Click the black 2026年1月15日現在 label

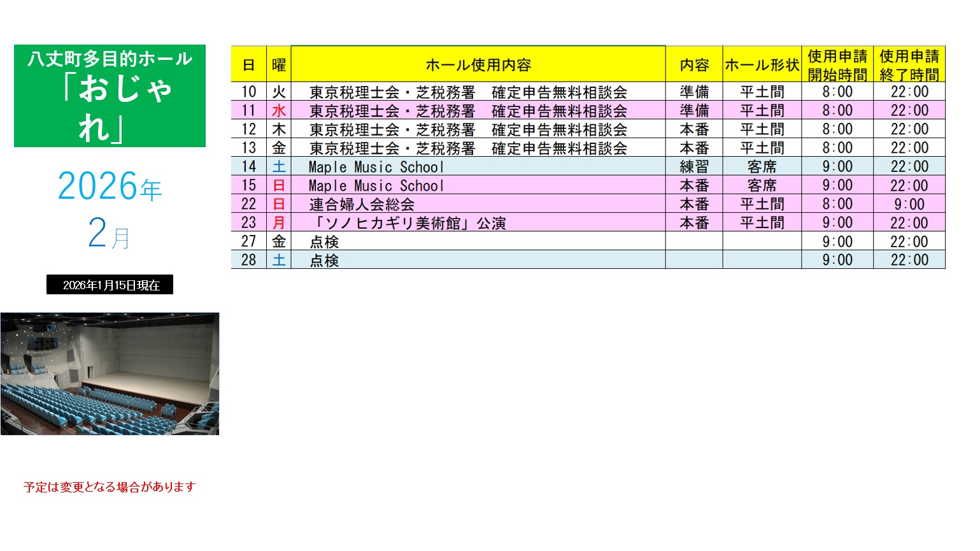point(110,285)
